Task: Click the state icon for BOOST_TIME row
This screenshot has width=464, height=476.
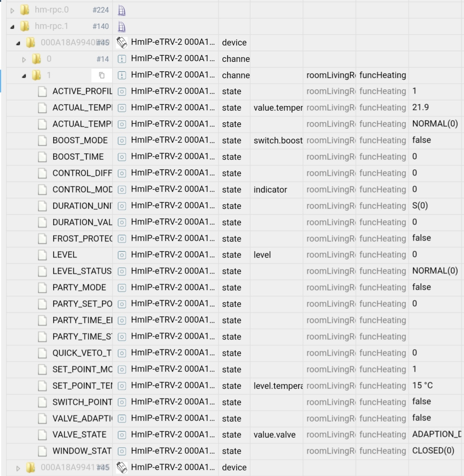Action: coord(122,157)
